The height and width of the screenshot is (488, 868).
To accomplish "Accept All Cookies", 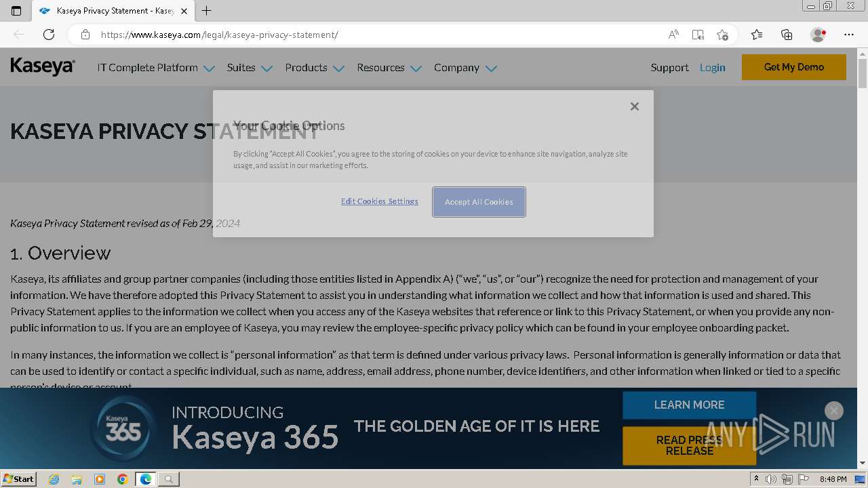I will click(479, 202).
